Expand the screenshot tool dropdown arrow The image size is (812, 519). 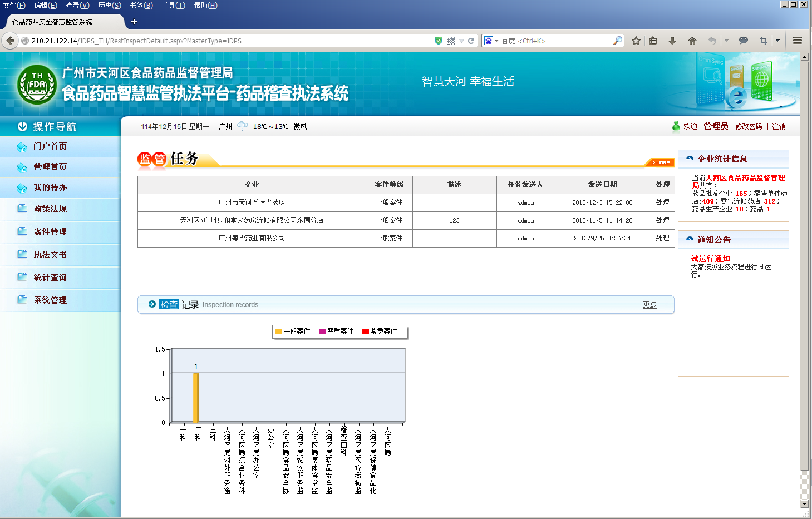point(778,41)
